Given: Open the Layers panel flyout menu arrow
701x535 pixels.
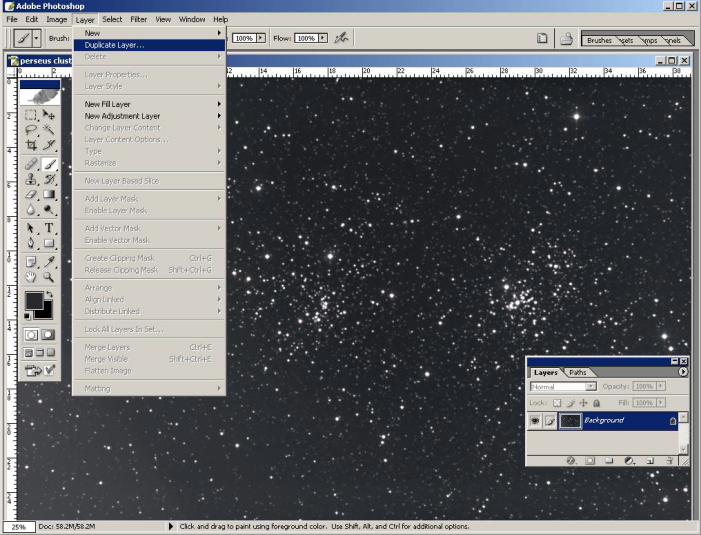Looking at the screenshot, I should pos(683,372).
